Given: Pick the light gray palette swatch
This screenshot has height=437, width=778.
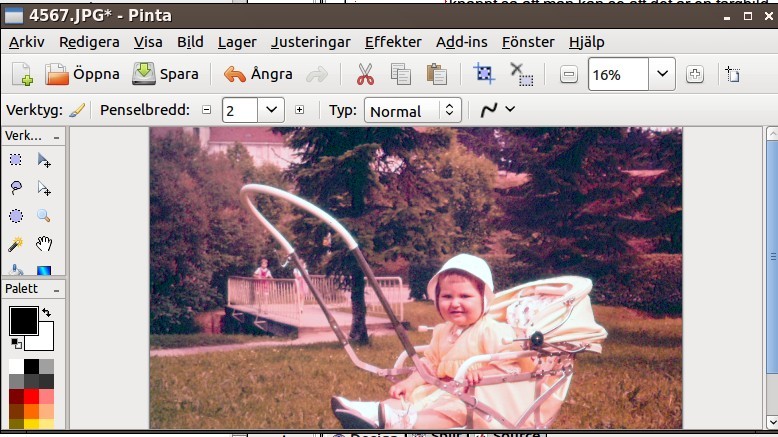Looking at the screenshot, I should click(x=46, y=366).
